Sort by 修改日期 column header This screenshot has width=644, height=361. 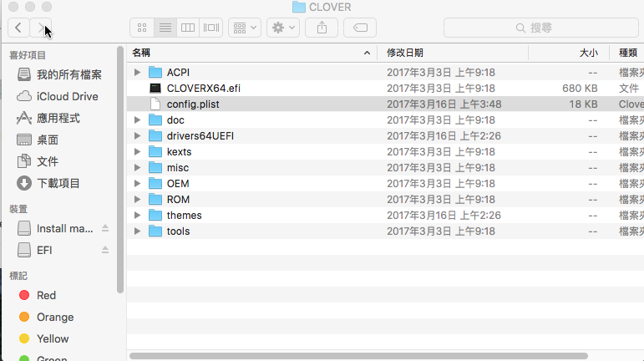[x=453, y=53]
